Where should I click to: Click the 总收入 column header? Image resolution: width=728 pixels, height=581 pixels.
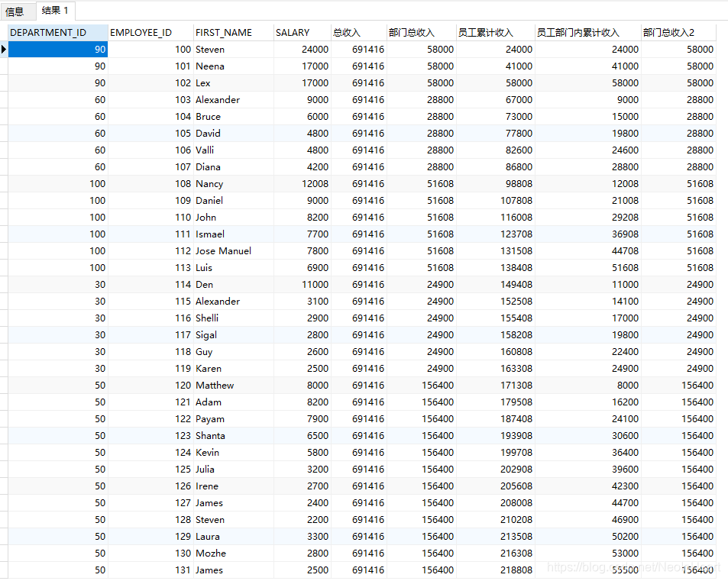tap(358, 33)
